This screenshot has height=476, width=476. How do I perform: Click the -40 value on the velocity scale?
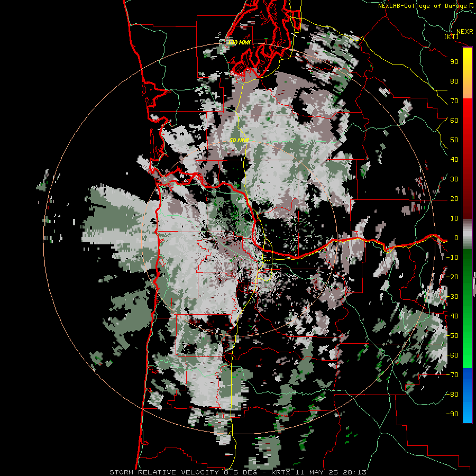(x=452, y=316)
